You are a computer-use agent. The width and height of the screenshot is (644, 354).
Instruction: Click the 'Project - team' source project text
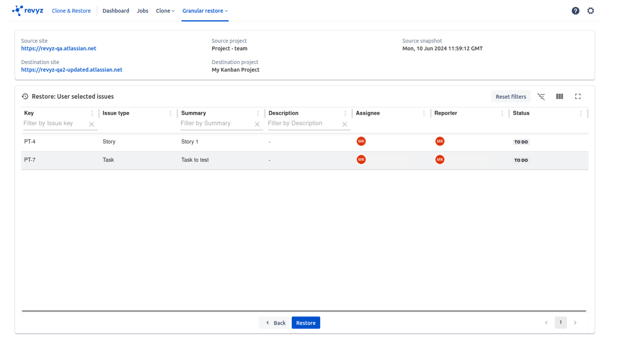[229, 48]
